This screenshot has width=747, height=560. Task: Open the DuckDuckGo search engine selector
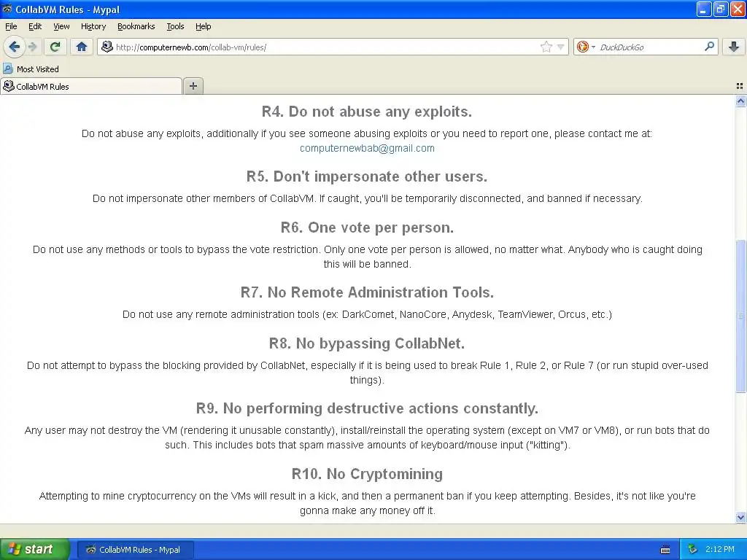tap(586, 47)
